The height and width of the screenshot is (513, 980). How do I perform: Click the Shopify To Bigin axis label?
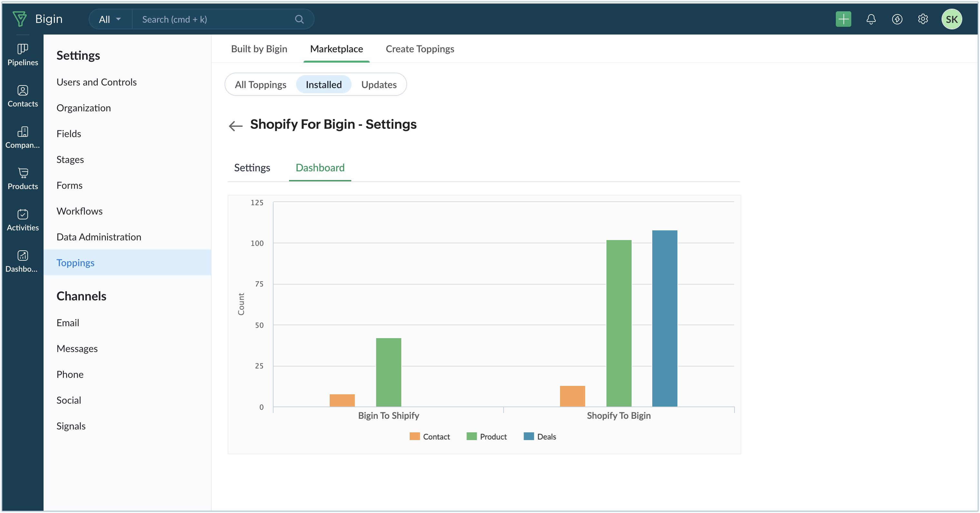[x=619, y=416]
